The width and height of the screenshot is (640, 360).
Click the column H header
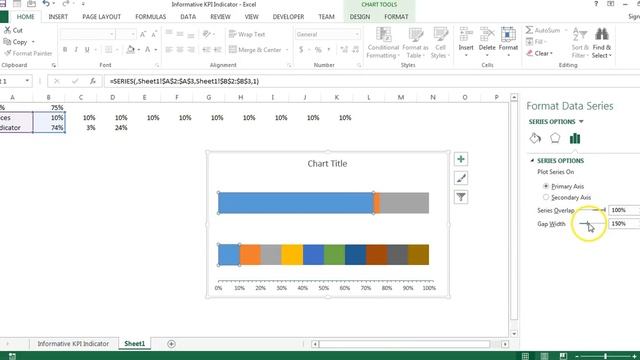tap(241, 98)
